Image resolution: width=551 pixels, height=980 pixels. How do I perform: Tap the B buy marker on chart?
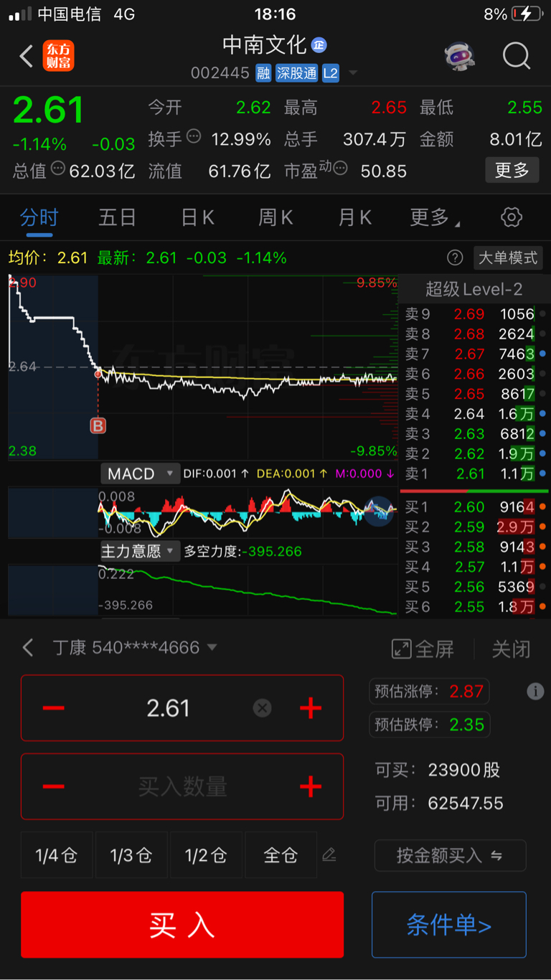[98, 426]
